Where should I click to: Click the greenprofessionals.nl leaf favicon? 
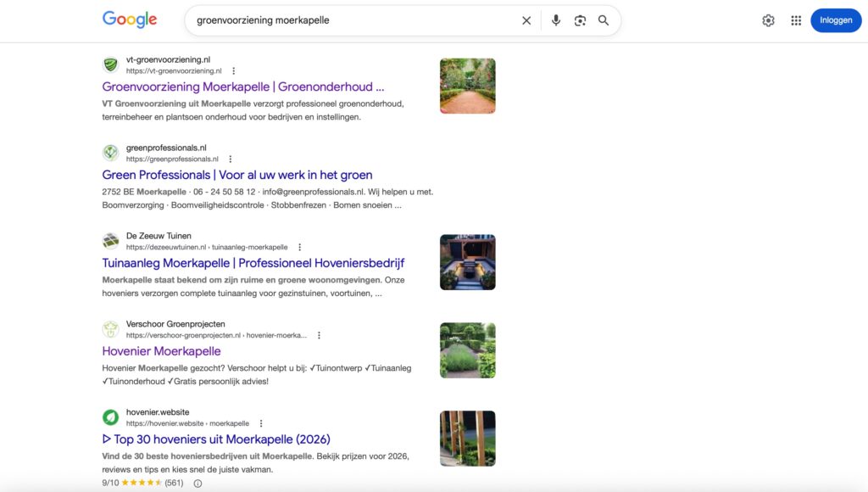(x=110, y=153)
